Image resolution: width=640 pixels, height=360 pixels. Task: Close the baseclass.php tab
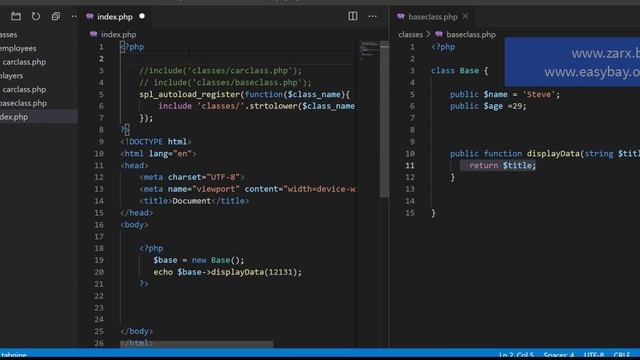pos(465,16)
